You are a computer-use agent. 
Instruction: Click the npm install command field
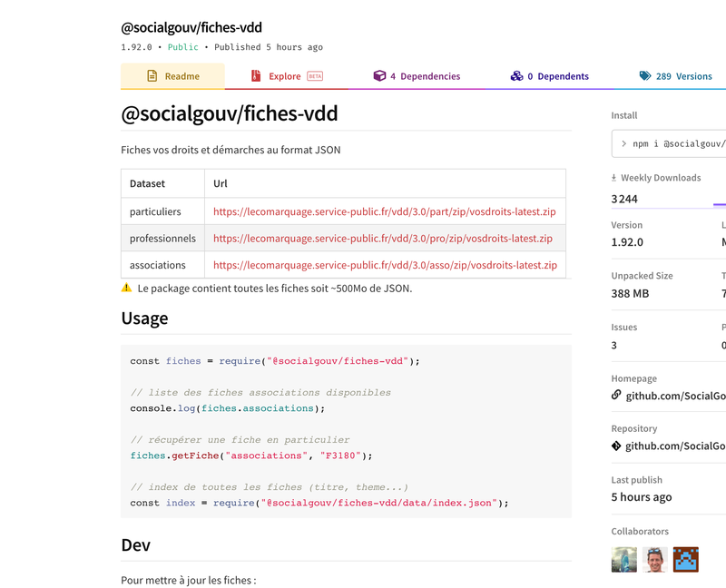pos(672,143)
